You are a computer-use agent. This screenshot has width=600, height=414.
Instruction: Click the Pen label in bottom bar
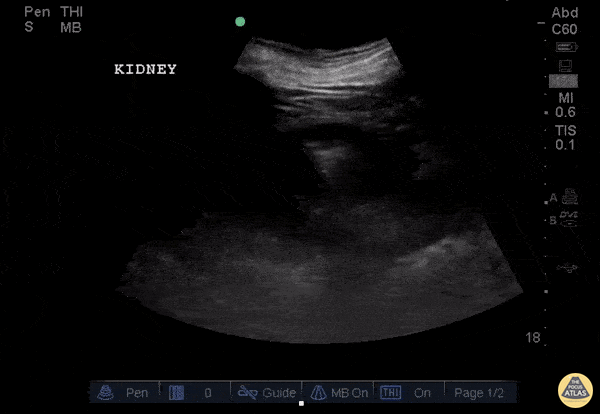click(137, 393)
